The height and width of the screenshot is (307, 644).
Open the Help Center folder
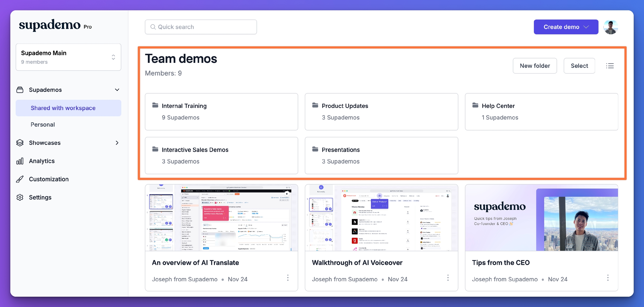coord(541,111)
